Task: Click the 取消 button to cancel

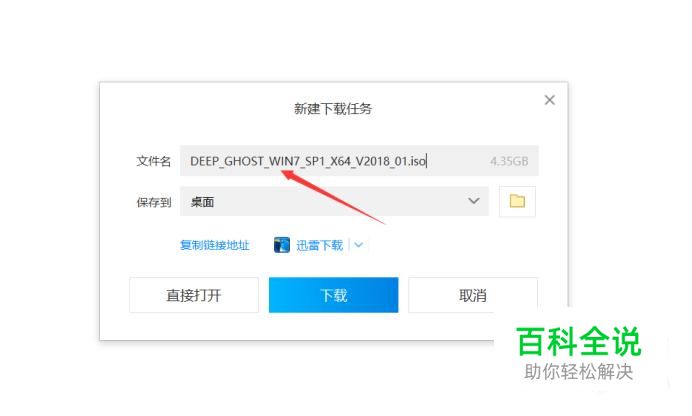Action: point(473,295)
